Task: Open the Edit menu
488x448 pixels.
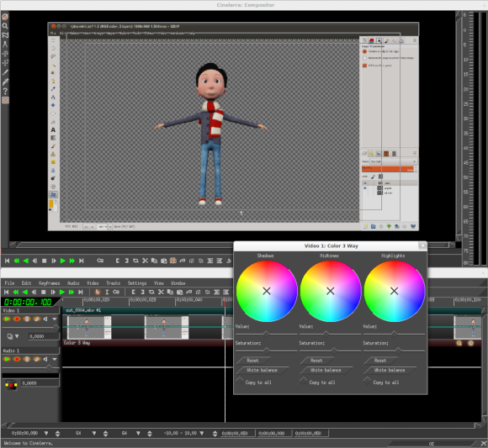Action: 26,283
